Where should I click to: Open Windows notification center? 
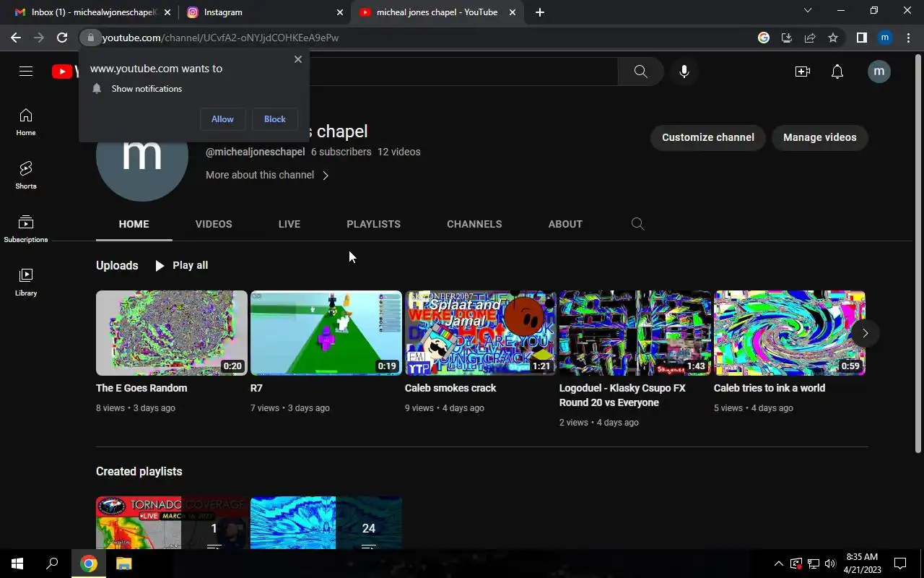900,564
